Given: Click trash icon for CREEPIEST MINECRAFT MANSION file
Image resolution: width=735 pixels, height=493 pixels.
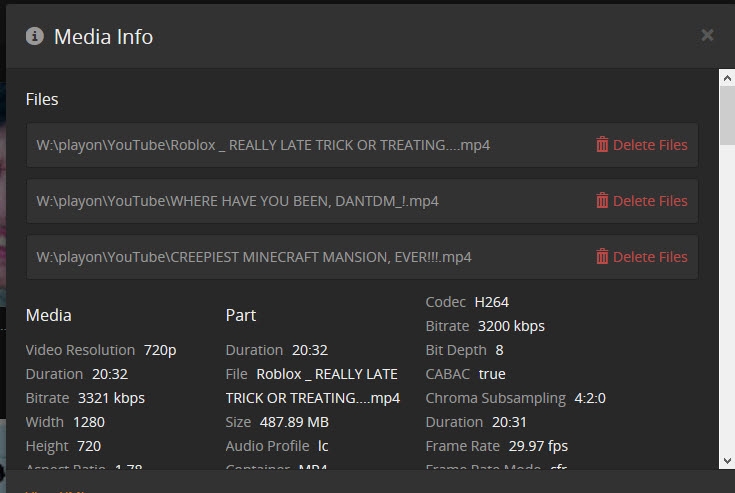Looking at the screenshot, I should pyautogui.click(x=602, y=257).
